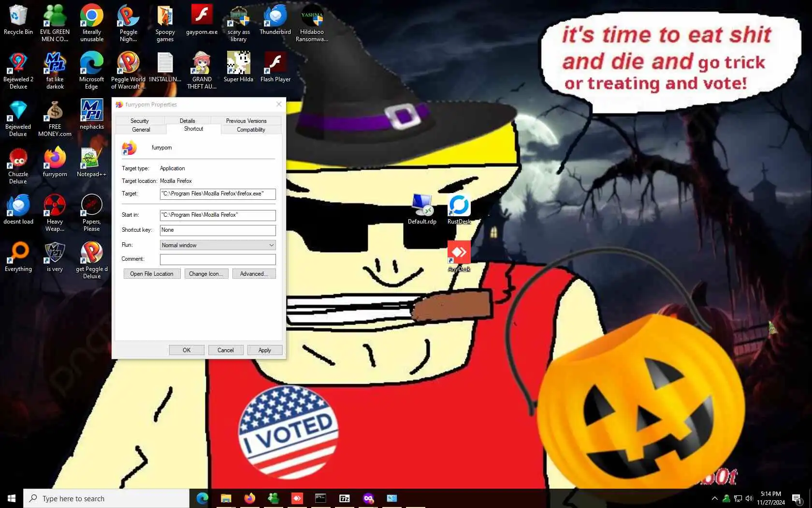This screenshot has height=508, width=812.
Task: Select the Default.rdp desktop file
Action: [x=422, y=210]
